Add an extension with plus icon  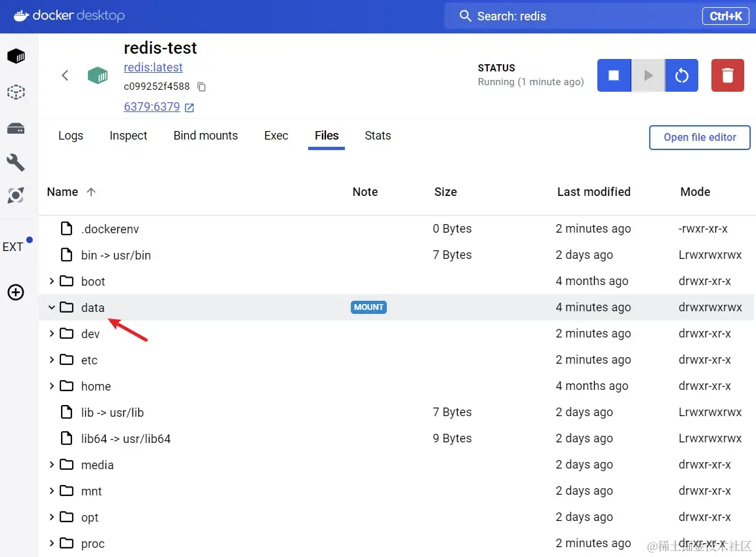click(x=16, y=292)
